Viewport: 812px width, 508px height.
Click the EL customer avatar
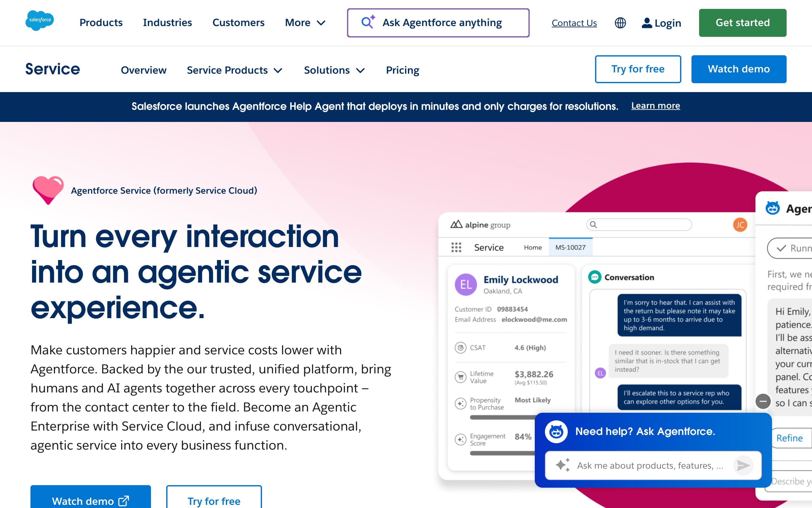(465, 284)
